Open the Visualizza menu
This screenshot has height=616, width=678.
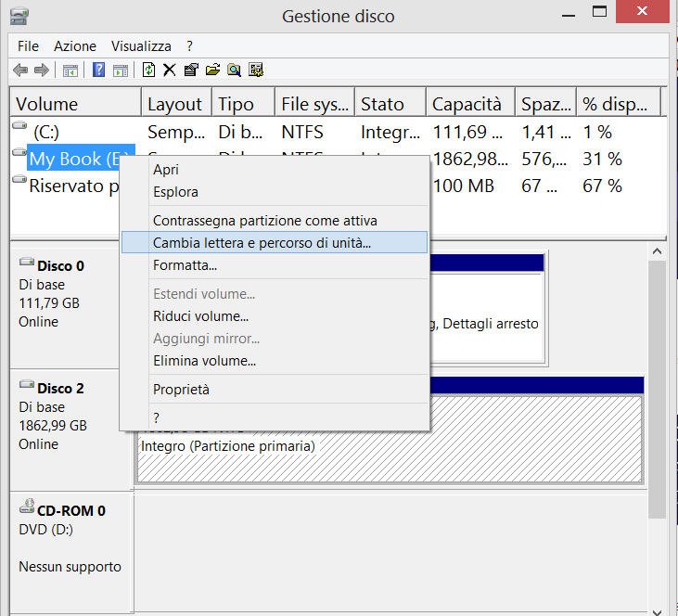(141, 46)
